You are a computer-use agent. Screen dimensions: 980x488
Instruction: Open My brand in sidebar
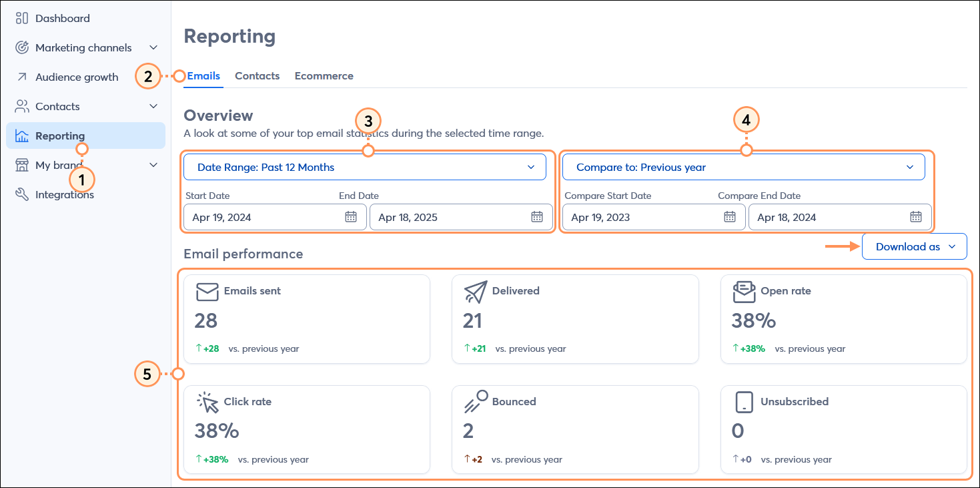point(59,165)
